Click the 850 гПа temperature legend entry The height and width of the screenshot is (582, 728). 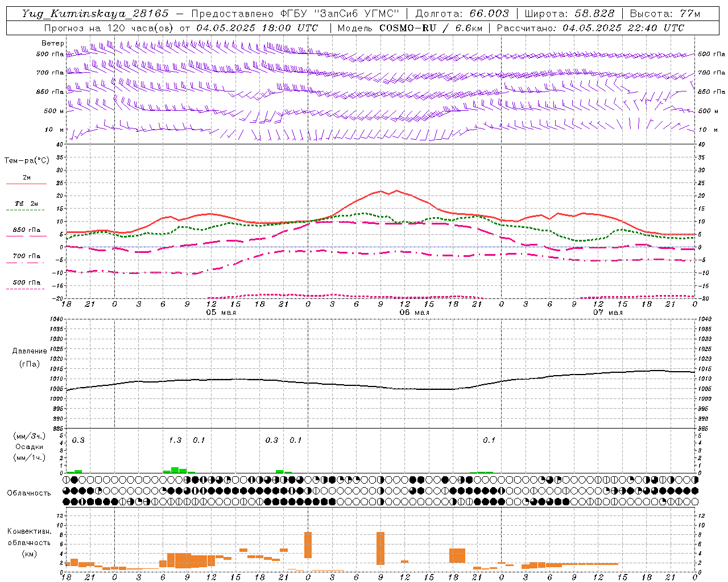pyautogui.click(x=27, y=230)
